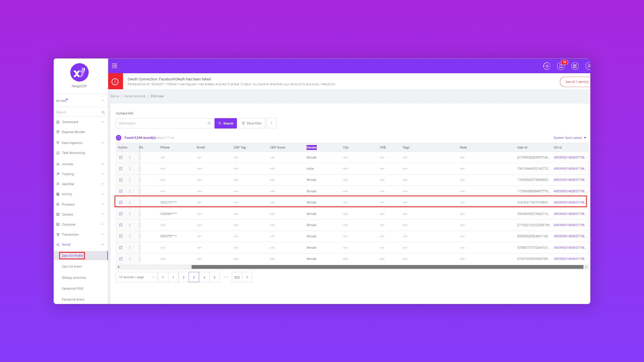644x362 pixels.
Task: Open the notifications bell showing 19 alerts
Action: (561, 66)
